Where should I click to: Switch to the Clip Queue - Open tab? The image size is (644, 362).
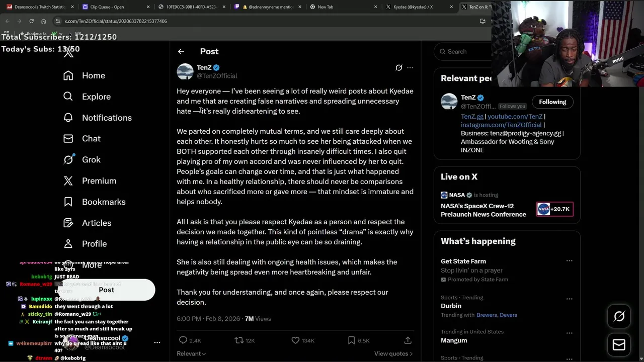click(x=116, y=7)
